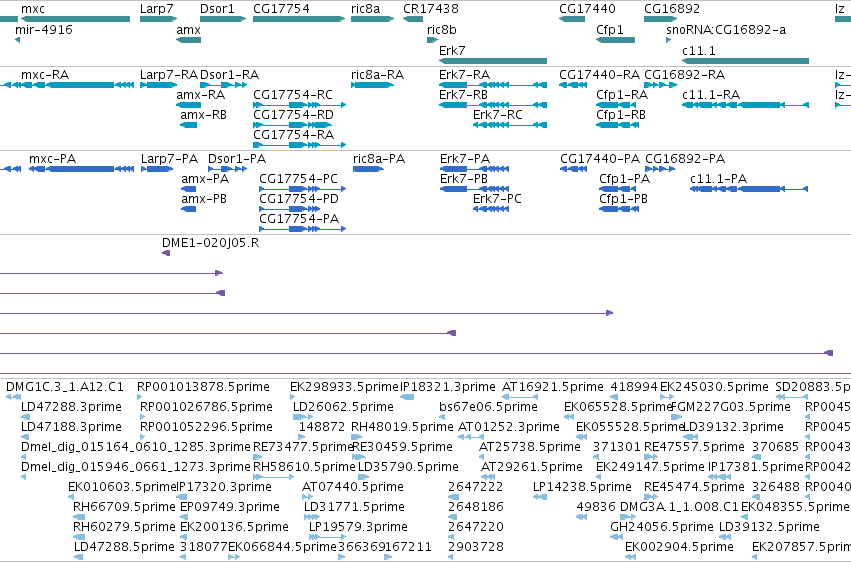Click the amx gene bar

pyautogui.click(x=188, y=40)
